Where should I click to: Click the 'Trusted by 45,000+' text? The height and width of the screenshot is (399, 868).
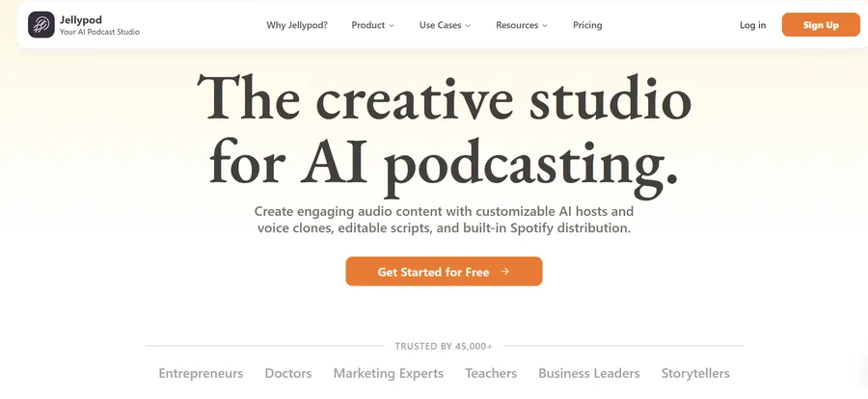[x=444, y=346]
